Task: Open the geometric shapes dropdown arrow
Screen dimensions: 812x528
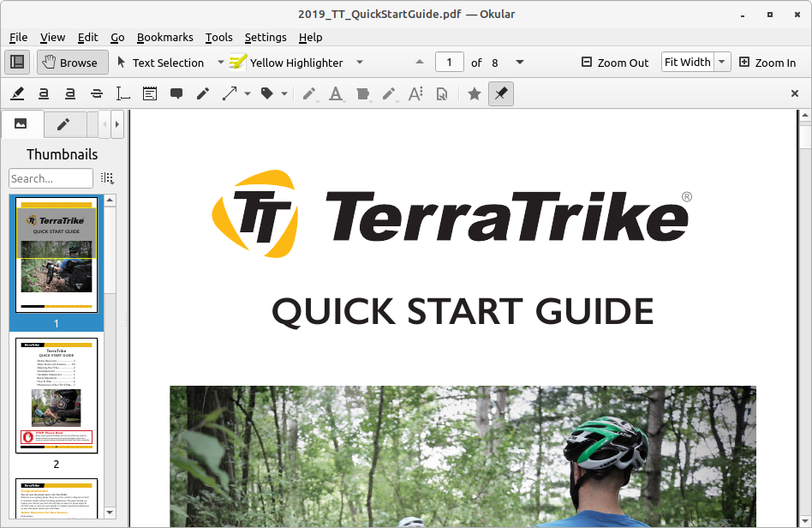Action: (248, 93)
